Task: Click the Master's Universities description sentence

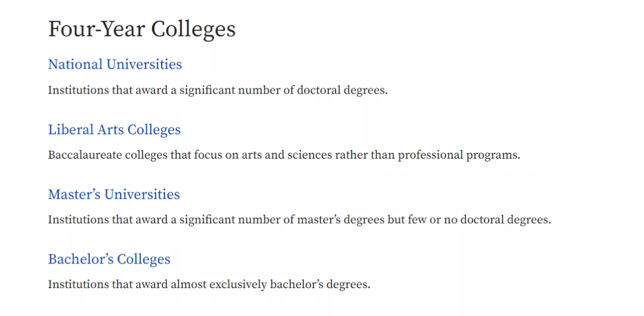Action: click(299, 219)
